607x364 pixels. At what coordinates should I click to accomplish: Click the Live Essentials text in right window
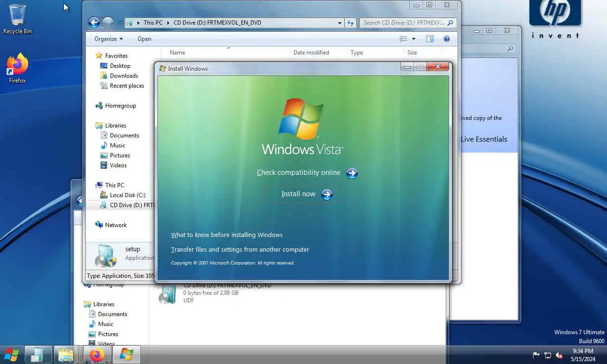click(484, 139)
